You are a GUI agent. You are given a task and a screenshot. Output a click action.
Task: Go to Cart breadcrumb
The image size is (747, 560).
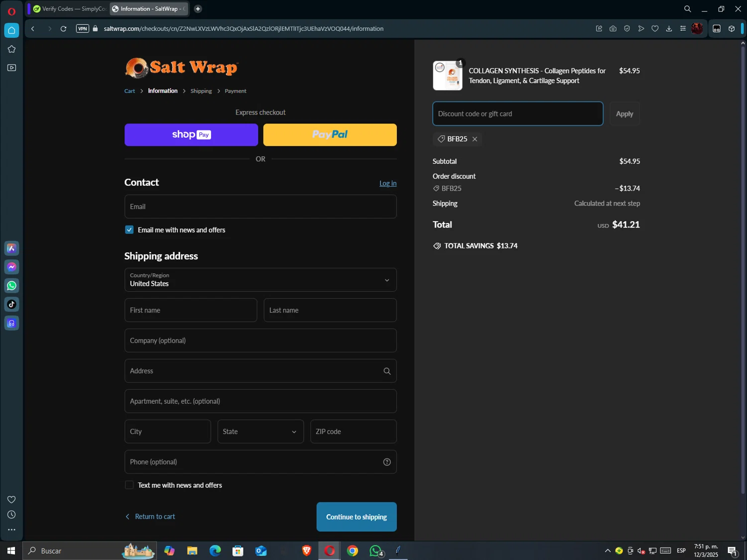click(x=129, y=91)
